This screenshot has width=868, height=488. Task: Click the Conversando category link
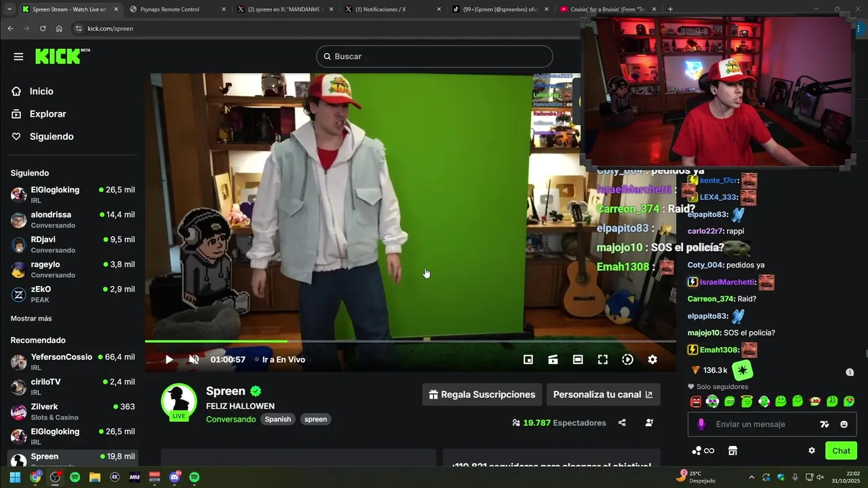click(x=231, y=420)
